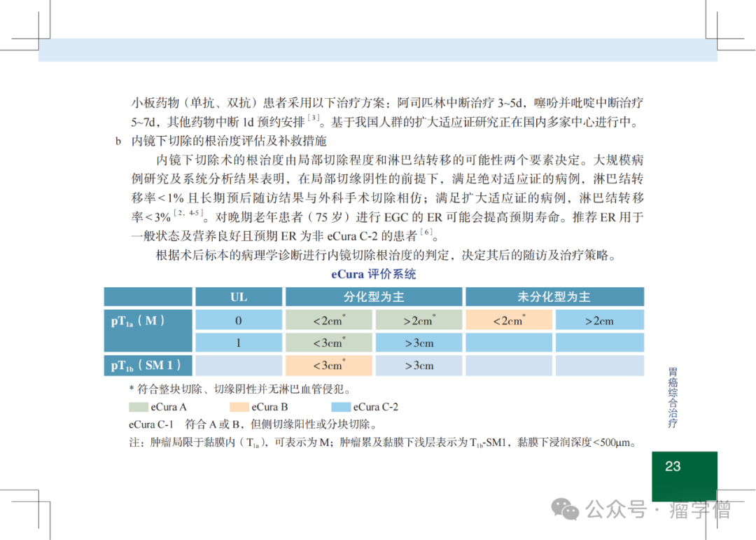The image size is (756, 540).
Task: Select the table title "eCura 评价系统"
Action: click(x=374, y=274)
